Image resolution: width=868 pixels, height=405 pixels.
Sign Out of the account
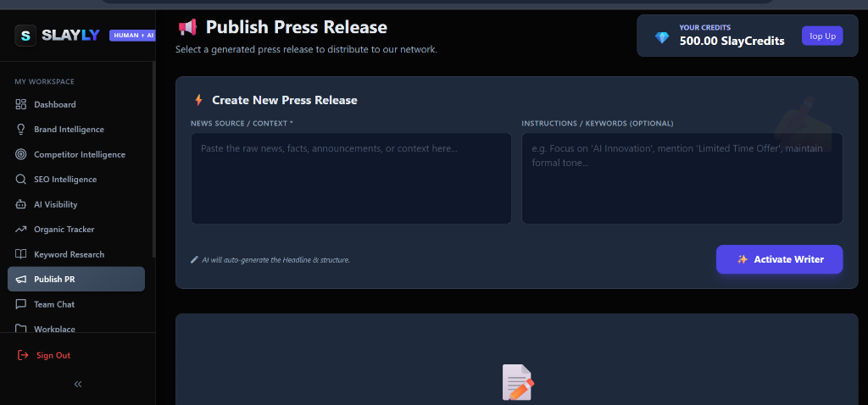pos(53,355)
